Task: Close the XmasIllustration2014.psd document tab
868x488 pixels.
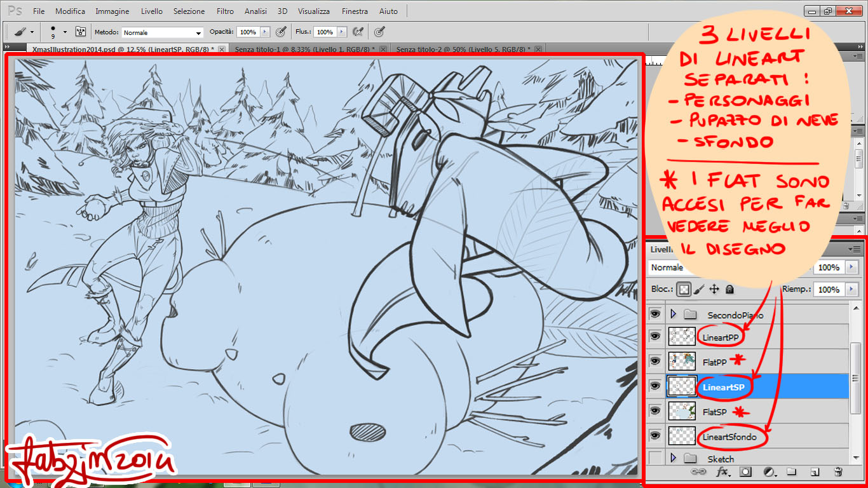Action: (221, 49)
